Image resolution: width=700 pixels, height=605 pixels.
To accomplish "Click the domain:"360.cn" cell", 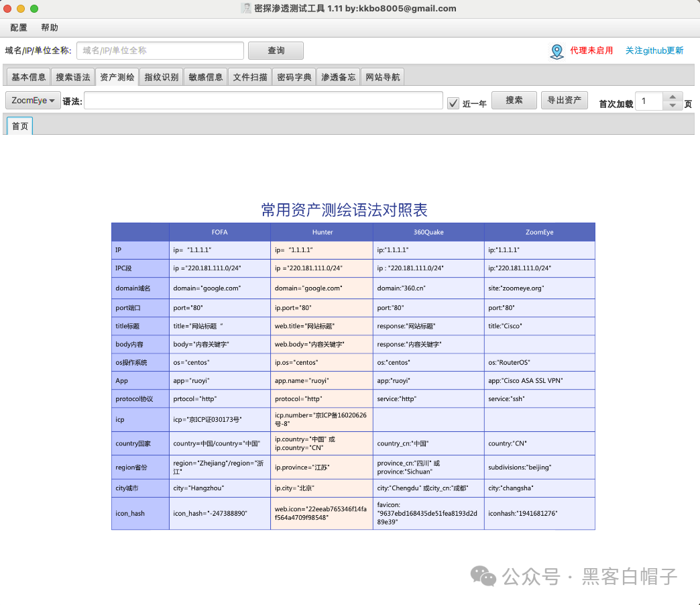I will point(428,288).
